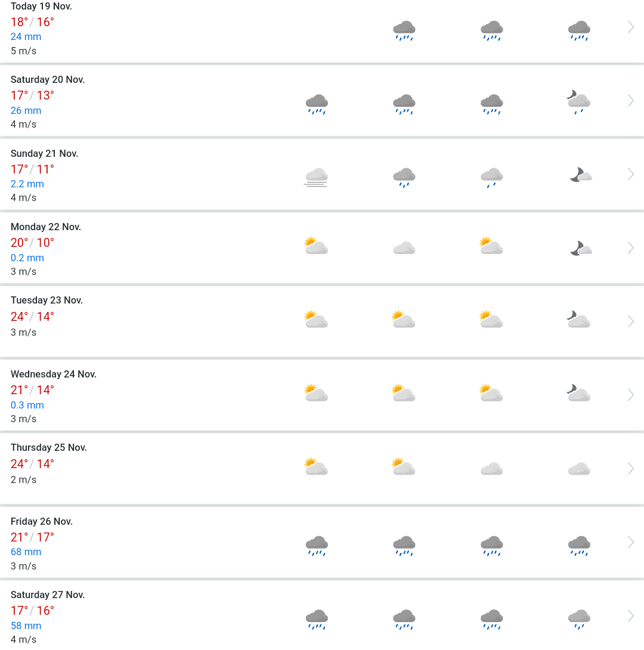
Task: Click night cloudy icon on Wednesday 24 Nov.
Action: (x=578, y=392)
